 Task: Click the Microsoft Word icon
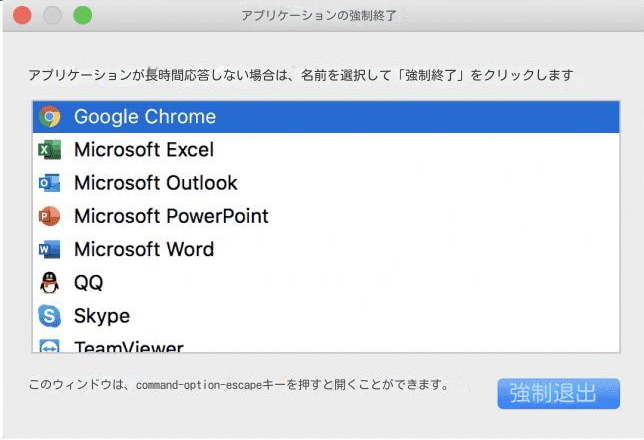[x=50, y=249]
